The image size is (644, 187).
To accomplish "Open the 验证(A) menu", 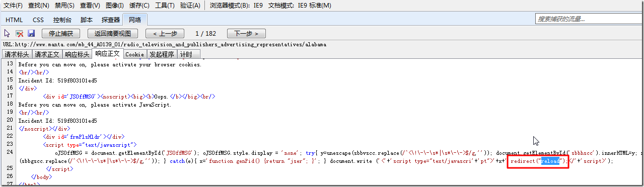I will 190,6.
